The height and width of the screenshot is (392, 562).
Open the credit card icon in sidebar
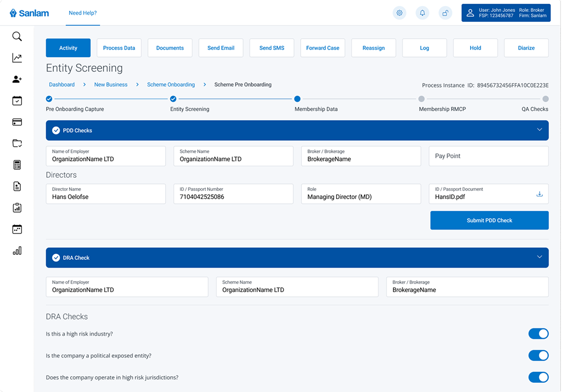(17, 122)
